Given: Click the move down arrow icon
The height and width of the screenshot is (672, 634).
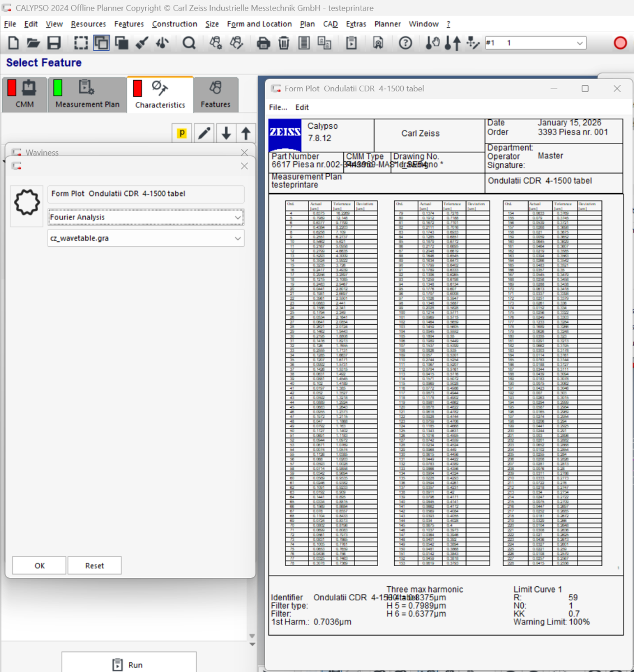Looking at the screenshot, I should point(226,133).
